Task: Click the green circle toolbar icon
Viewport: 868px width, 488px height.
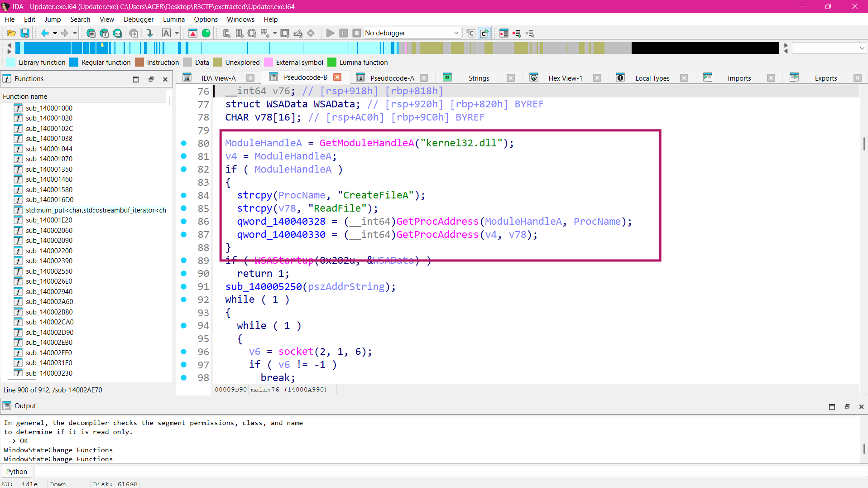Action: [206, 33]
